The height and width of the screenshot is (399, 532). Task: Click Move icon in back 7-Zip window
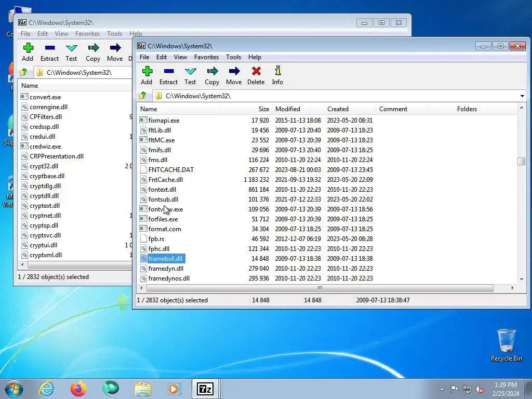pos(115,48)
